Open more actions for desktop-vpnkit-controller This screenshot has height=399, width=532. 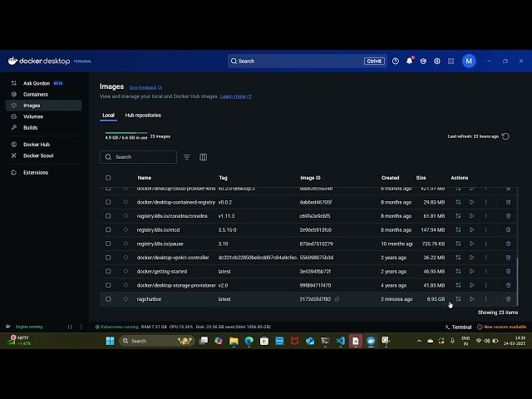click(485, 258)
